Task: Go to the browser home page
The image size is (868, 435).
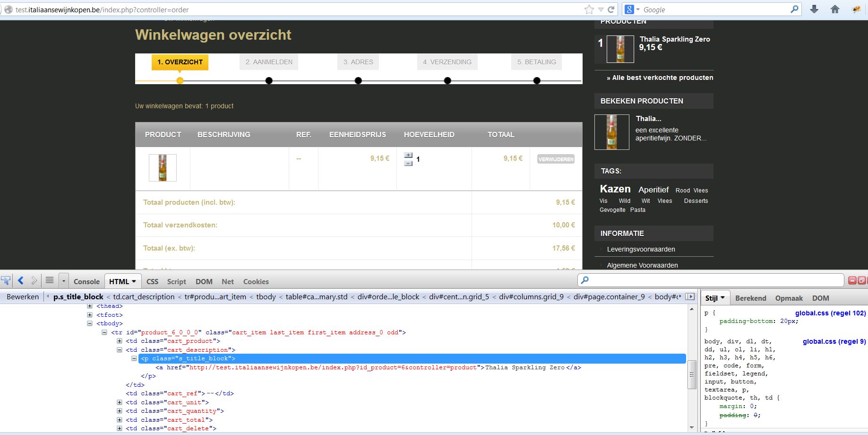Action: point(835,9)
